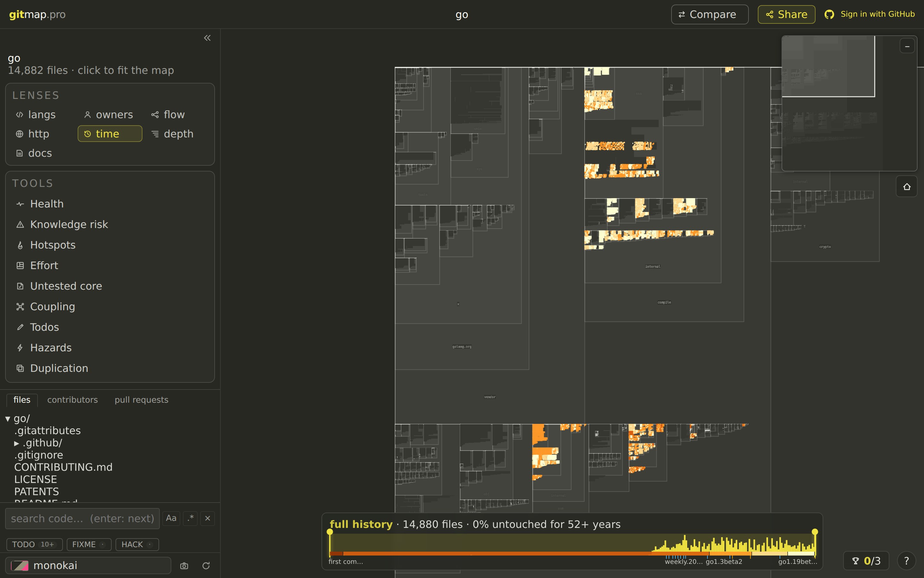This screenshot has width=924, height=578.
Task: Open the Coupling tool
Action: pos(110,307)
